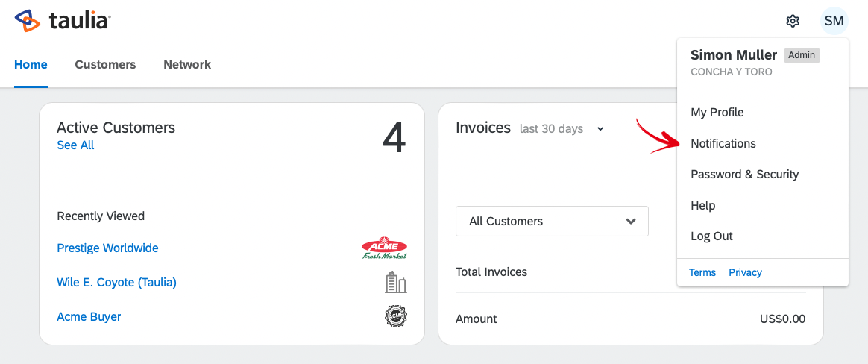This screenshot has width=868, height=364.
Task: Click the Taulia logo
Action: click(x=63, y=21)
